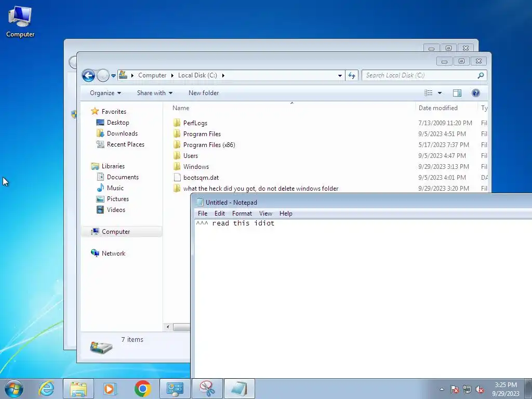Click the Snipping Tool taskbar icon
Image resolution: width=532 pixels, height=399 pixels.
point(207,389)
